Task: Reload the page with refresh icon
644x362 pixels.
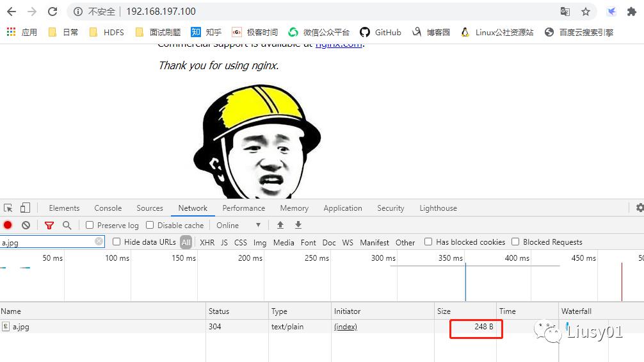Action: pyautogui.click(x=52, y=12)
